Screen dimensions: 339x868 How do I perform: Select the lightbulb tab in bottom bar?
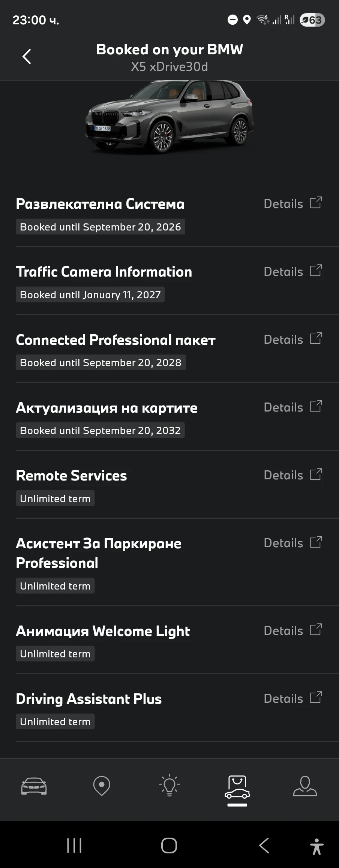tap(169, 786)
